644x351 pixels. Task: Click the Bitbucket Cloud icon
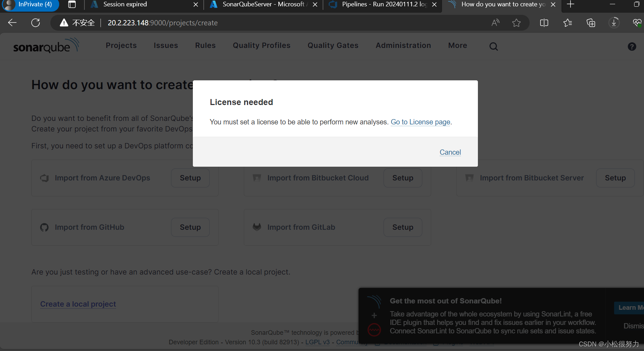(x=257, y=178)
